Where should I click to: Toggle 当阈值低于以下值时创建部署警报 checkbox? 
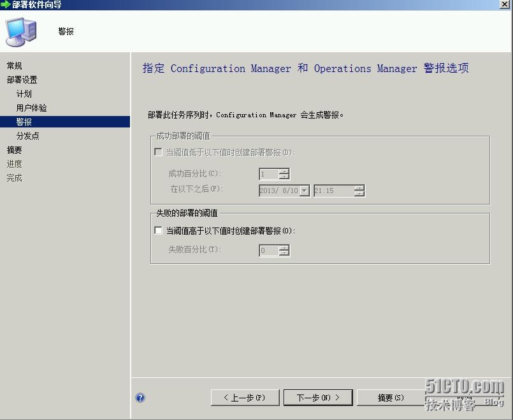158,152
